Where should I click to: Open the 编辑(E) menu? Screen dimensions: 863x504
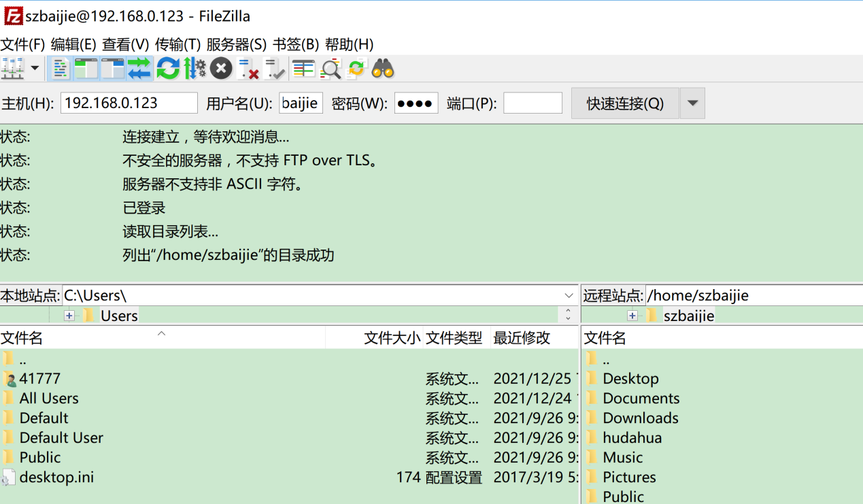(x=73, y=44)
